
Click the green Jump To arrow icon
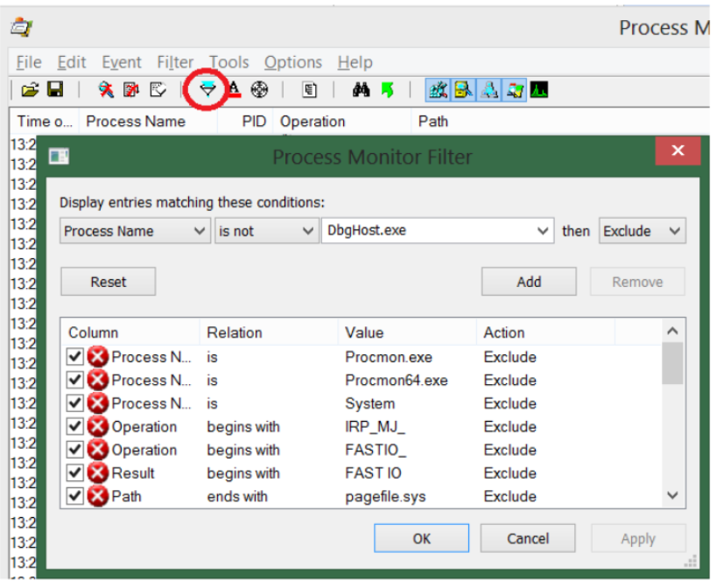point(386,89)
